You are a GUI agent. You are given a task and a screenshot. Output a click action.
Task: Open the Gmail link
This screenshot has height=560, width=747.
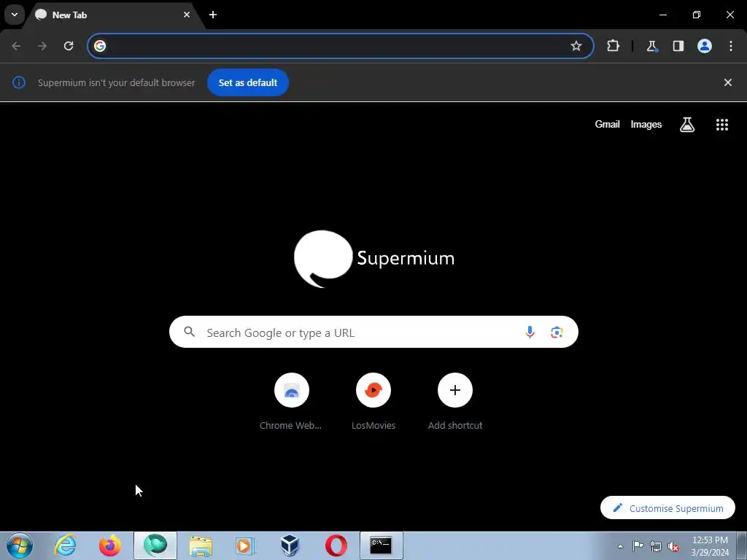(607, 124)
